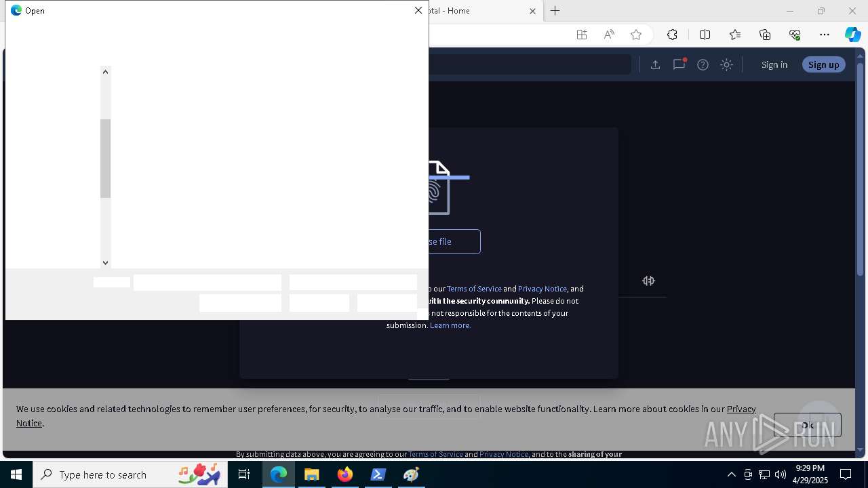
Task: Toggle the light/dark theme icon
Action: [x=726, y=64]
